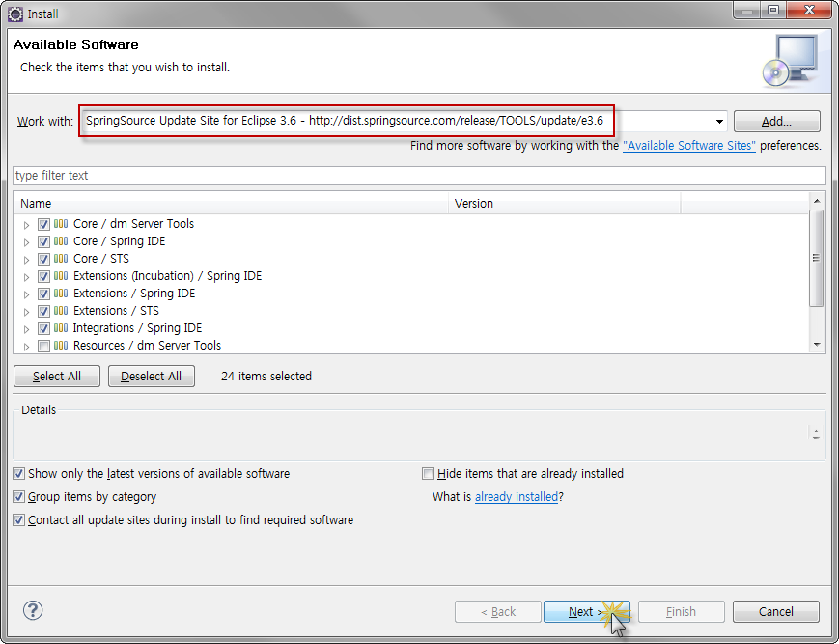Expand the Extensions / STS tree node

[x=26, y=312]
